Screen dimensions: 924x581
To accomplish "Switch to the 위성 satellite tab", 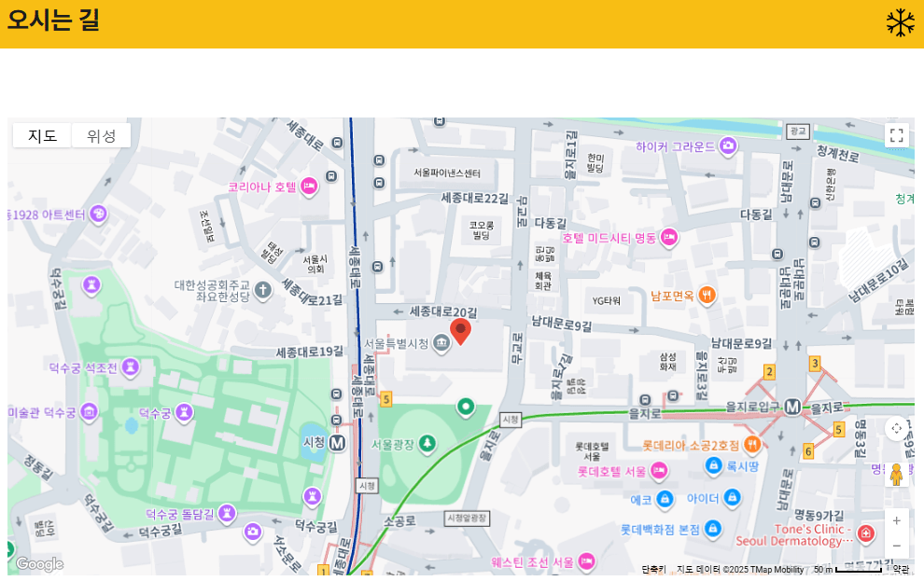I will pyautogui.click(x=101, y=135).
